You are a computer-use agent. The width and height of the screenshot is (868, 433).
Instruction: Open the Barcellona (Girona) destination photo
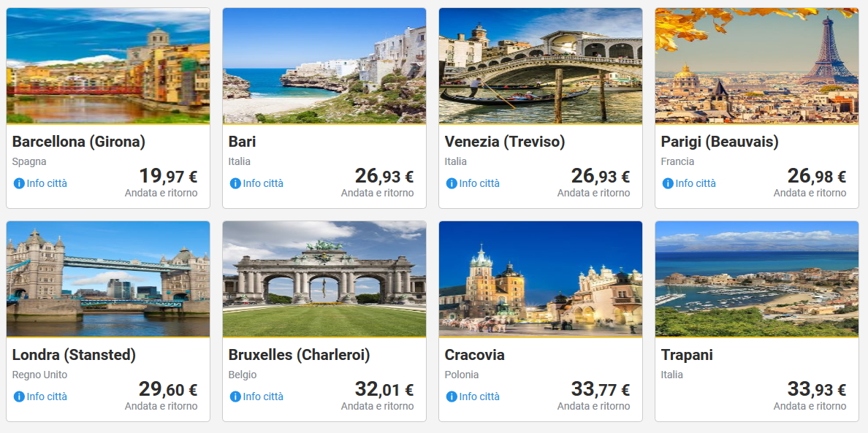click(108, 66)
